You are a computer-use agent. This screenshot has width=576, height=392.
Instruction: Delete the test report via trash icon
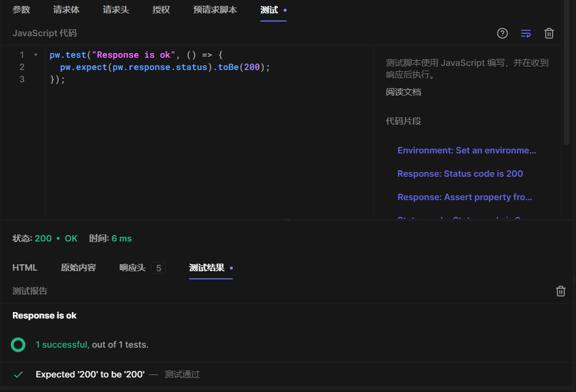click(x=561, y=290)
